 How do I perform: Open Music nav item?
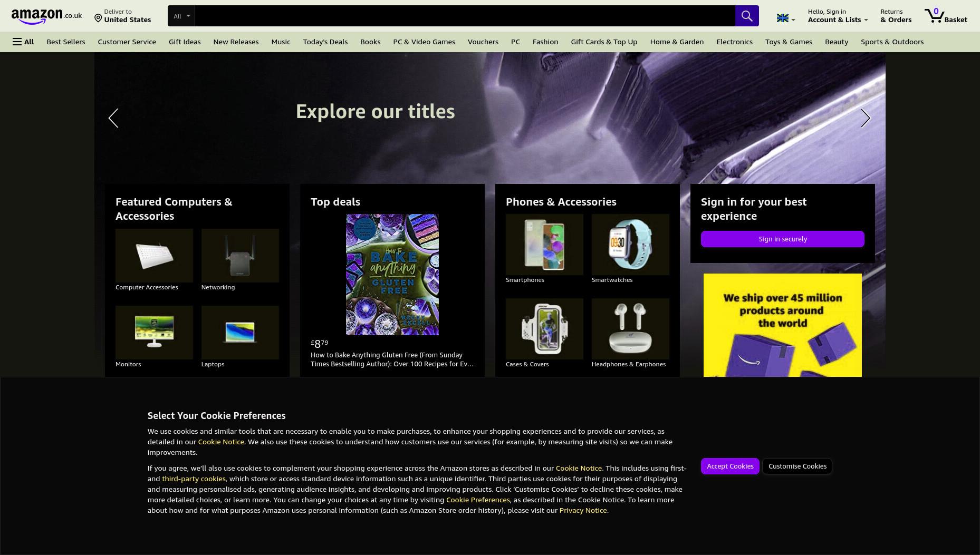coord(281,42)
